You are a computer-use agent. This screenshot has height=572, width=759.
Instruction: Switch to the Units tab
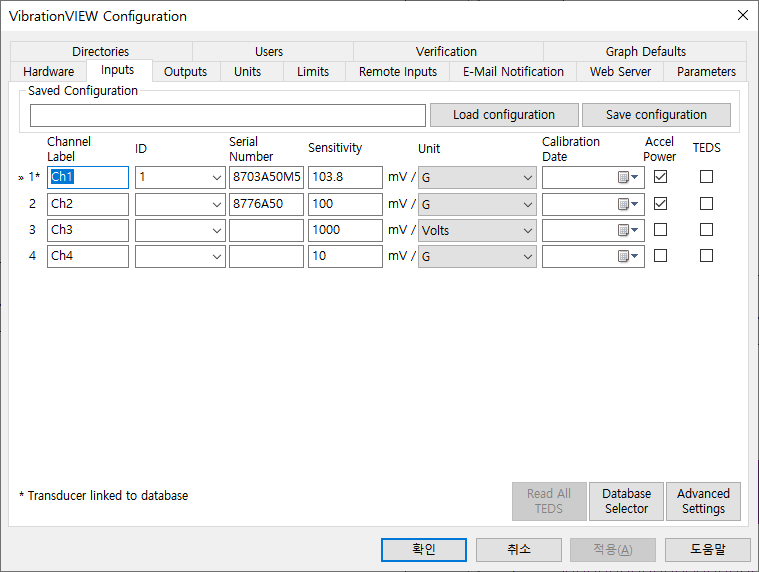[x=247, y=72]
